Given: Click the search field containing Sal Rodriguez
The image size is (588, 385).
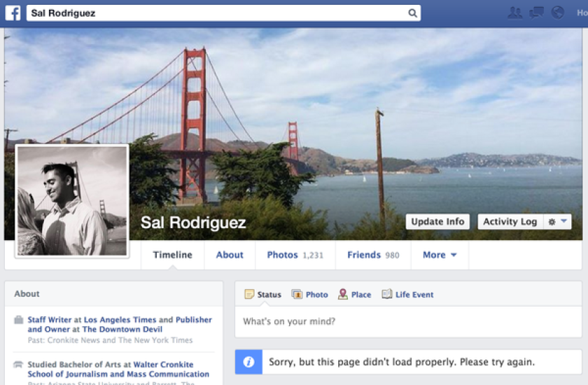Looking at the screenshot, I should 223,13.
